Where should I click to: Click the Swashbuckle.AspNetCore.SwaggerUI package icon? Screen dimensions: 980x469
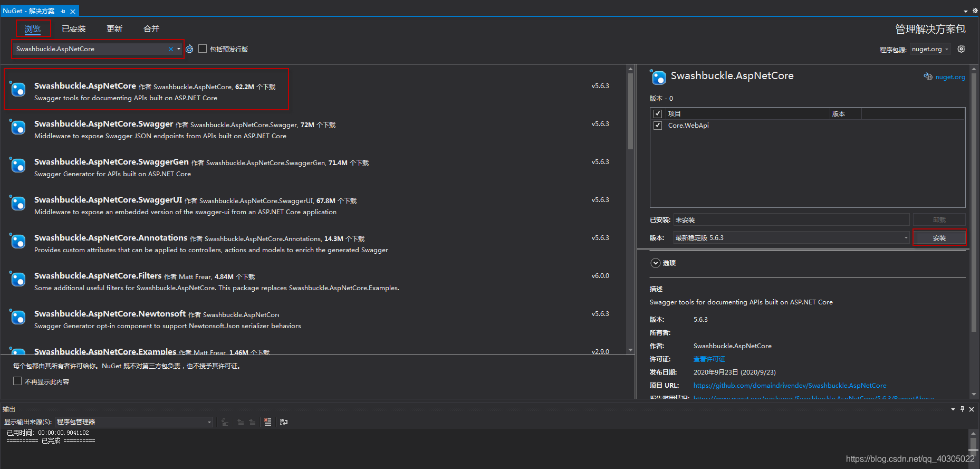pos(18,204)
